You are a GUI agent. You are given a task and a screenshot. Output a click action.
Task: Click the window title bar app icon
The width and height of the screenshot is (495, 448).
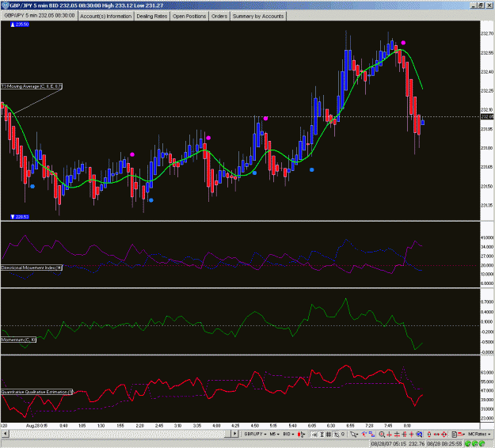[x=5, y=6]
